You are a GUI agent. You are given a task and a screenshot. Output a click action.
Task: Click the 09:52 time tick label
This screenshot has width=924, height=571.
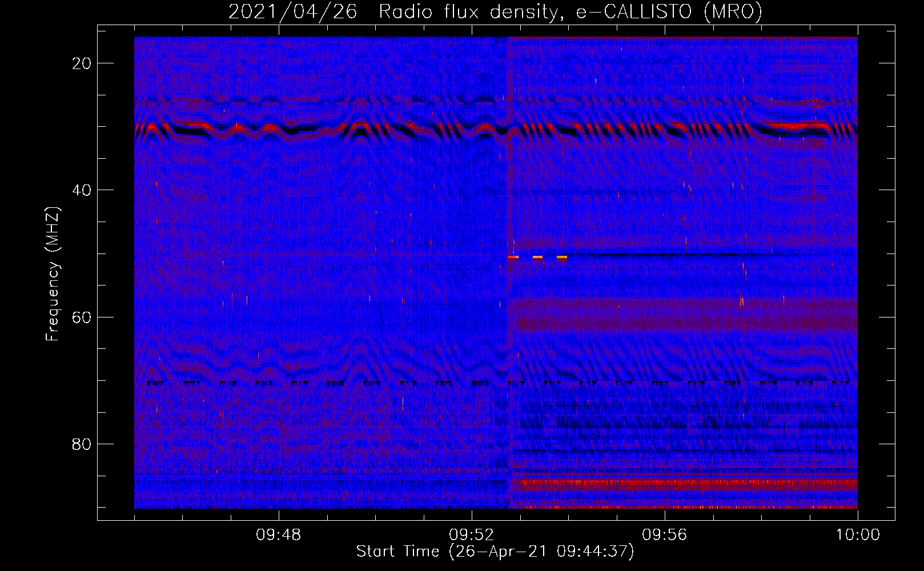(472, 535)
